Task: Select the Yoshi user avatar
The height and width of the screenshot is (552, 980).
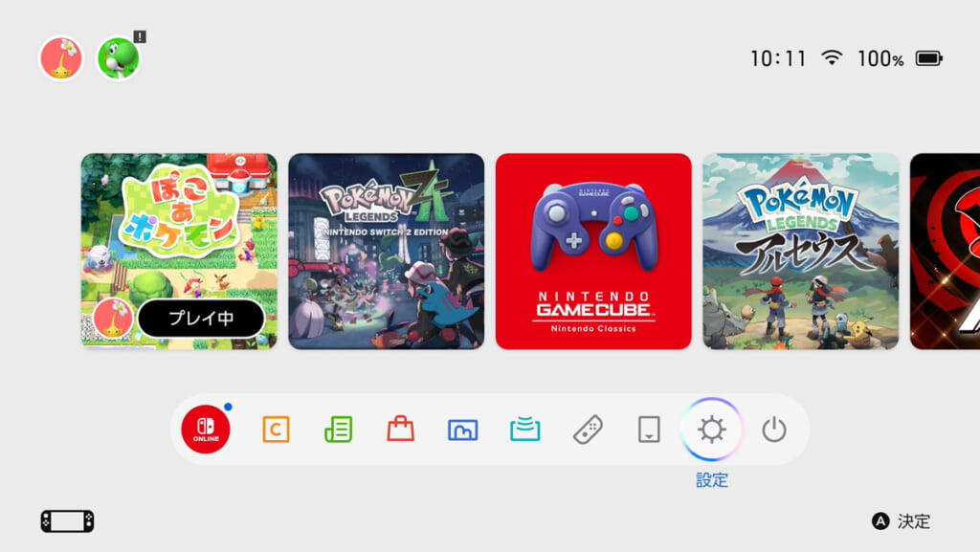Action: pyautogui.click(x=118, y=58)
